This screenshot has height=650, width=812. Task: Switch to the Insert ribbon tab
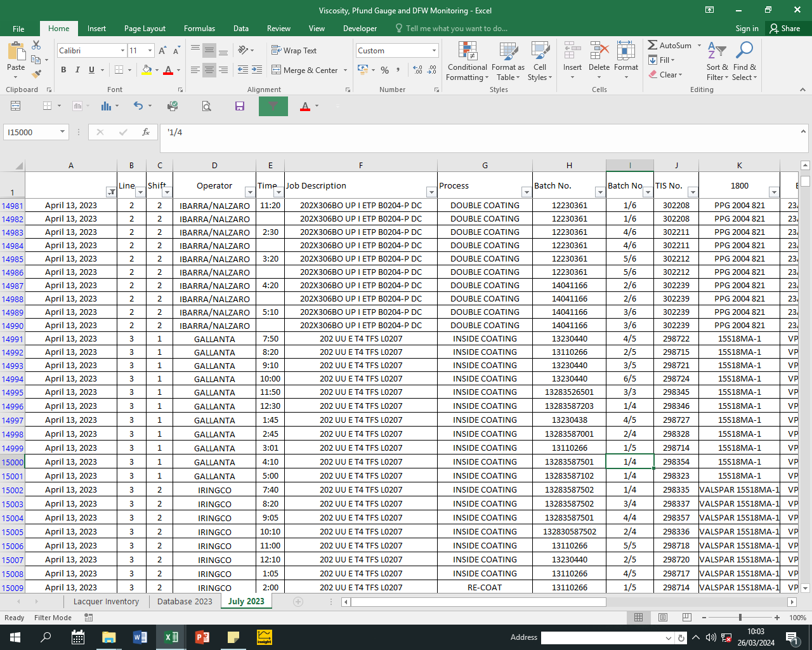96,29
